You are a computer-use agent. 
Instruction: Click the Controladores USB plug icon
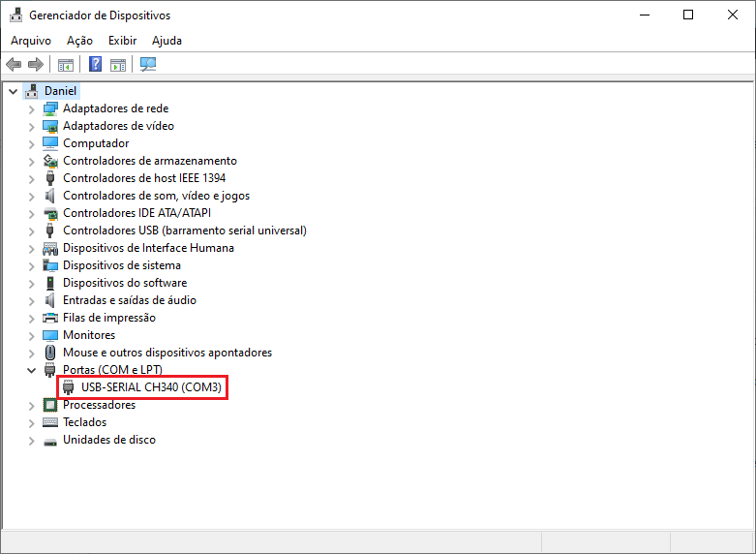pyautogui.click(x=50, y=231)
